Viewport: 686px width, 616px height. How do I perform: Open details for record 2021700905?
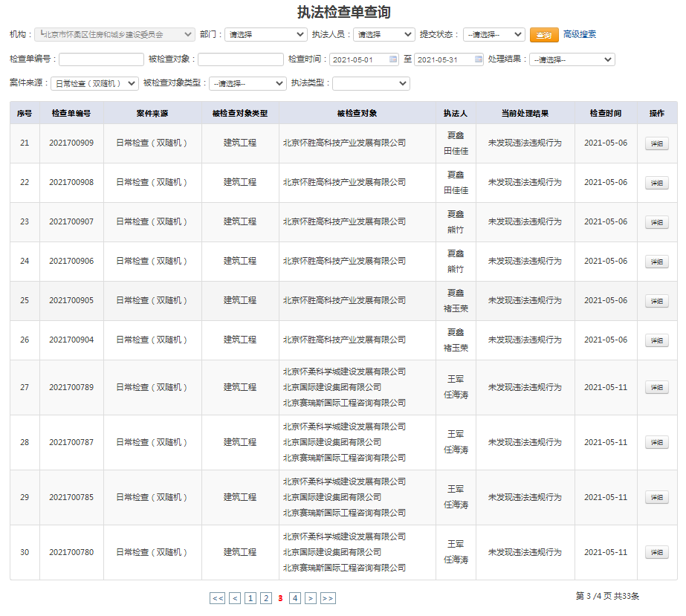point(657,301)
